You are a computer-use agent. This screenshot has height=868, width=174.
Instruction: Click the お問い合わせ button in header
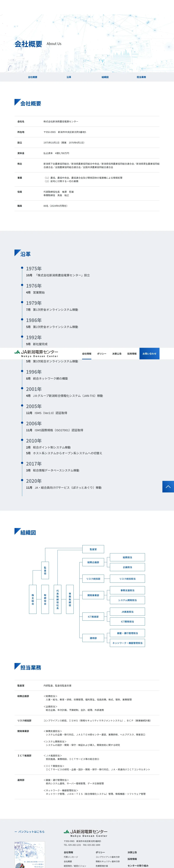149,353
